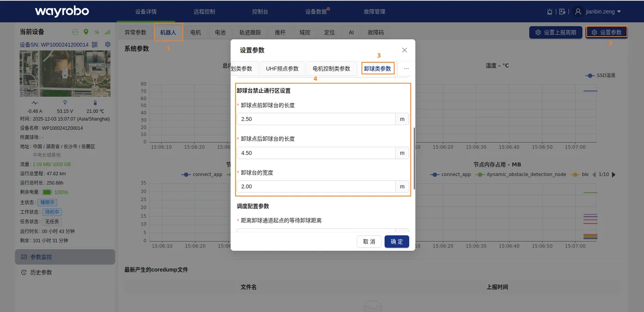Select the 定位 parameter tab
The image size is (644, 312).
(x=329, y=32)
